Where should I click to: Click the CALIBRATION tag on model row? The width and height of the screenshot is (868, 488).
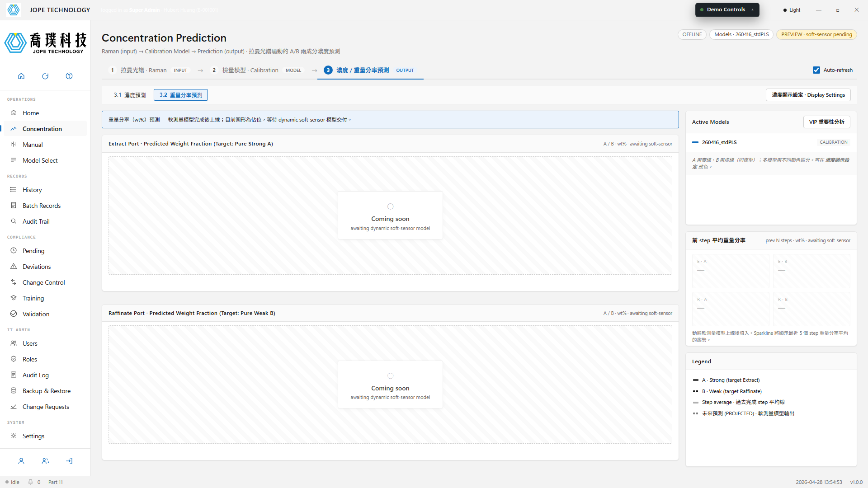[833, 142]
